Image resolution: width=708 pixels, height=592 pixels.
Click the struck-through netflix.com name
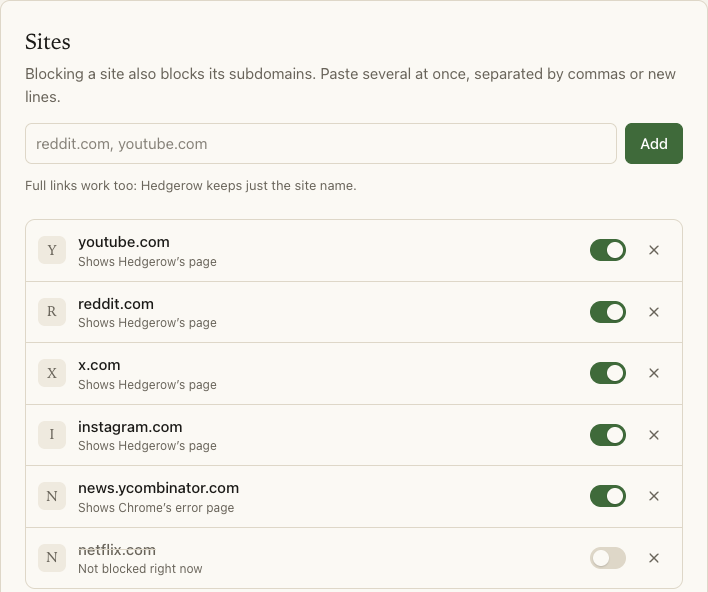117,550
